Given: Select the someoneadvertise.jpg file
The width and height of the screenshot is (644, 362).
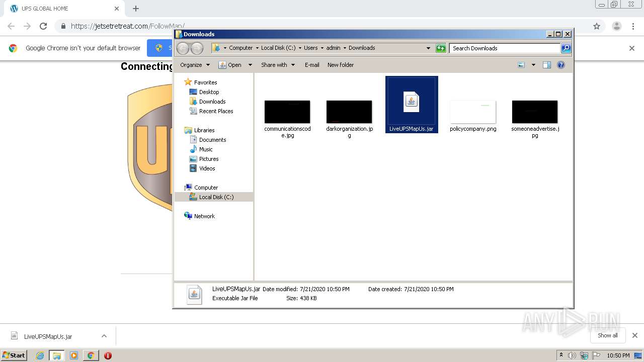Looking at the screenshot, I should pos(535,119).
